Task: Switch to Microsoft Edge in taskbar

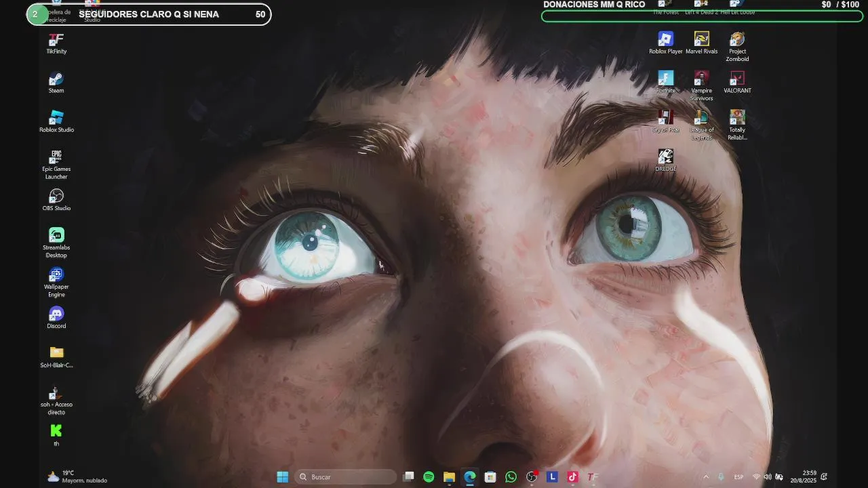Action: tap(470, 477)
